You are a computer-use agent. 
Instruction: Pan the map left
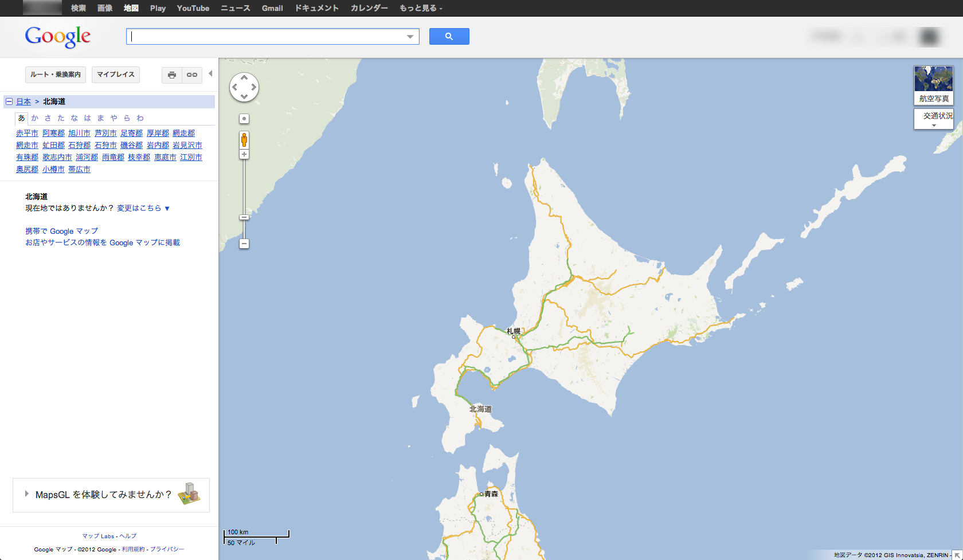tap(234, 87)
